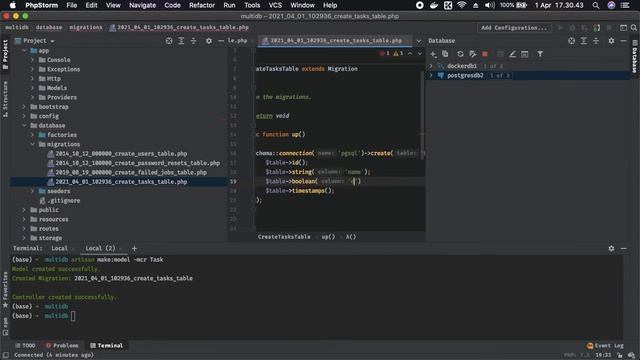Open the query console icon
Viewport: 640px width, 360px height.
pos(525,54)
